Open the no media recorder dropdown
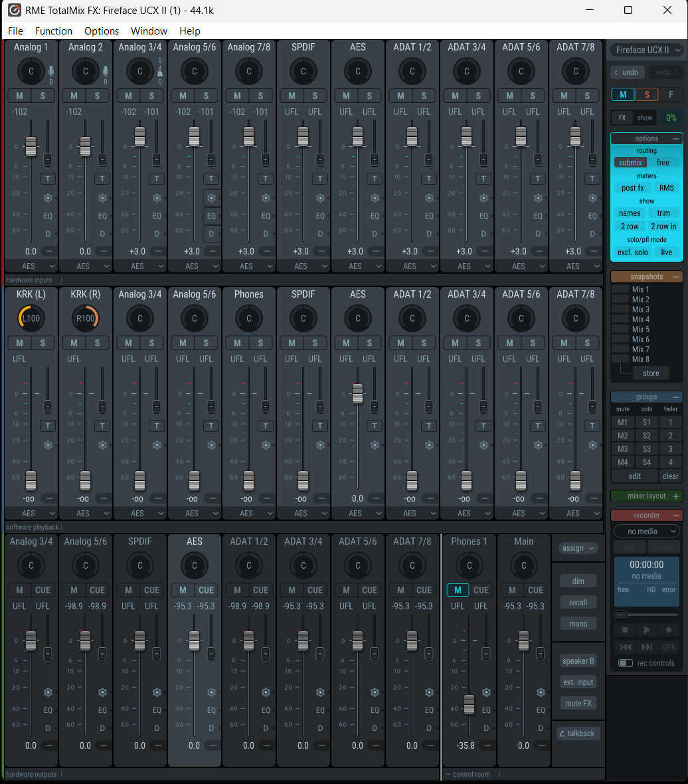Viewport: 688px width, 784px height. 647,531
